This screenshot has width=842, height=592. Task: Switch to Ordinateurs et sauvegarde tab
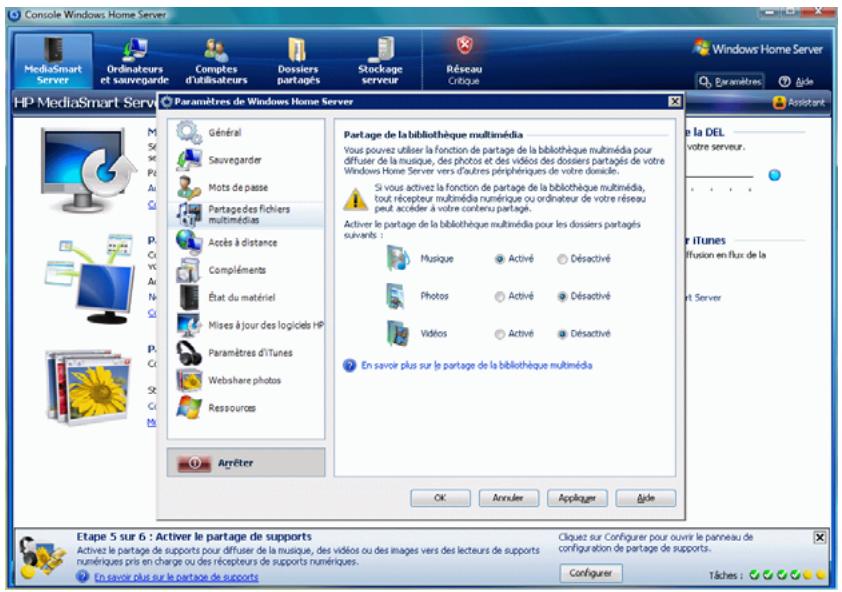[134, 61]
